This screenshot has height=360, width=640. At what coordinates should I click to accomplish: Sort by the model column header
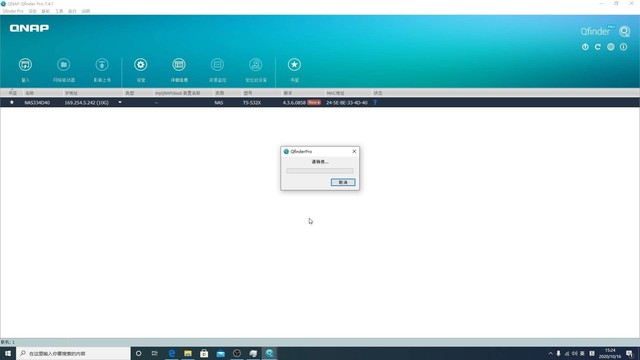248,93
